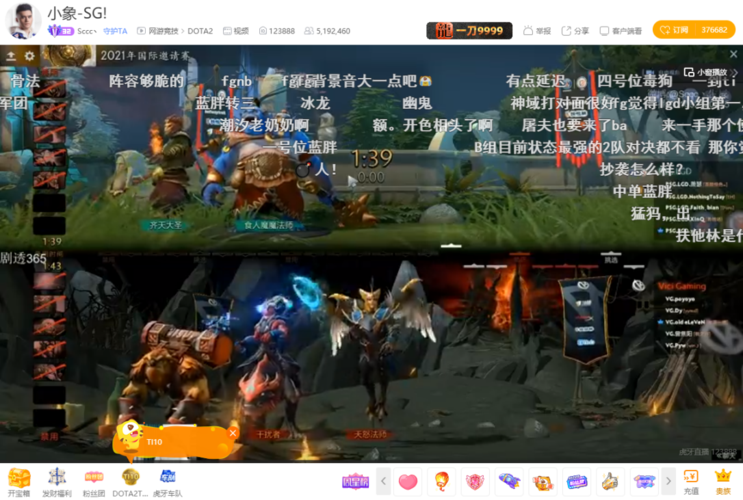Select the subscriber count 376682
Viewport: 743px width, 500px height.
(714, 30)
